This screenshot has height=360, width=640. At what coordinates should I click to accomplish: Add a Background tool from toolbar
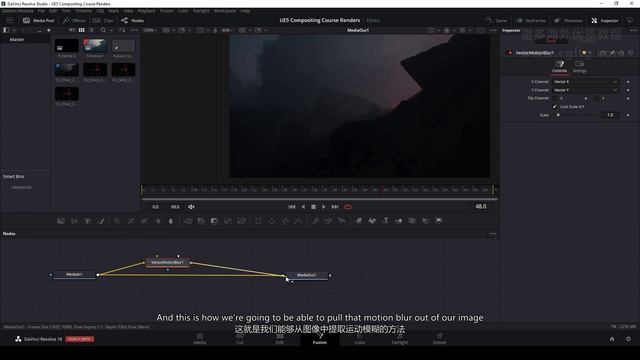pyautogui.click(x=61, y=221)
